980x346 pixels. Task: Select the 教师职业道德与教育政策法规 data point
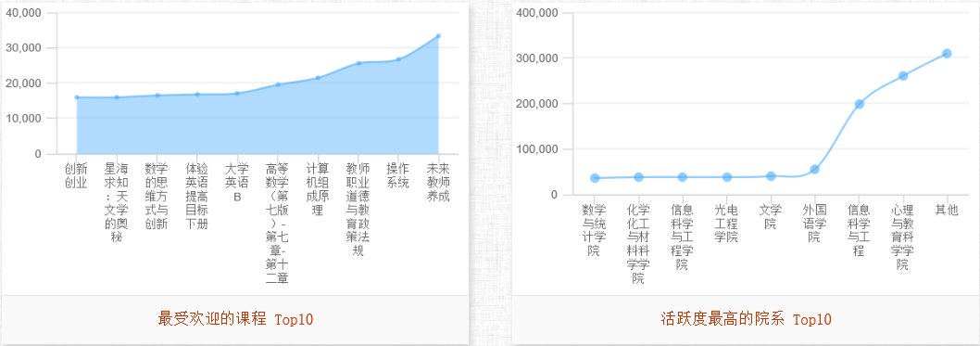358,63
